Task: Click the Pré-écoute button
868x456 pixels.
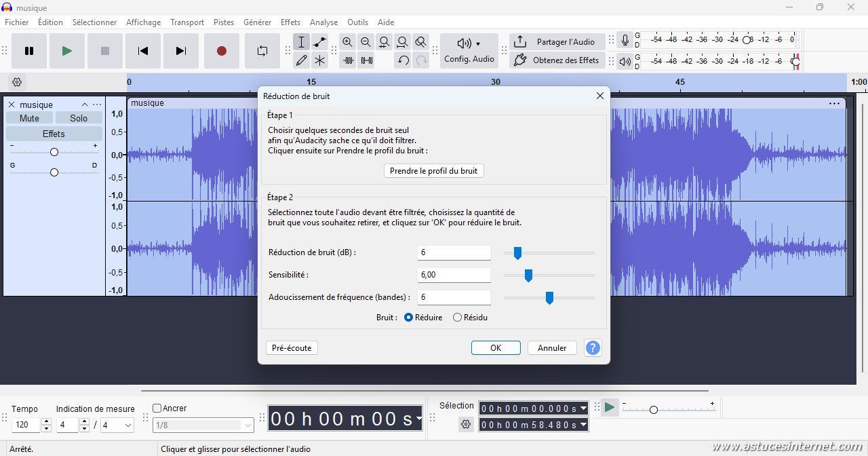Action: pyautogui.click(x=292, y=348)
